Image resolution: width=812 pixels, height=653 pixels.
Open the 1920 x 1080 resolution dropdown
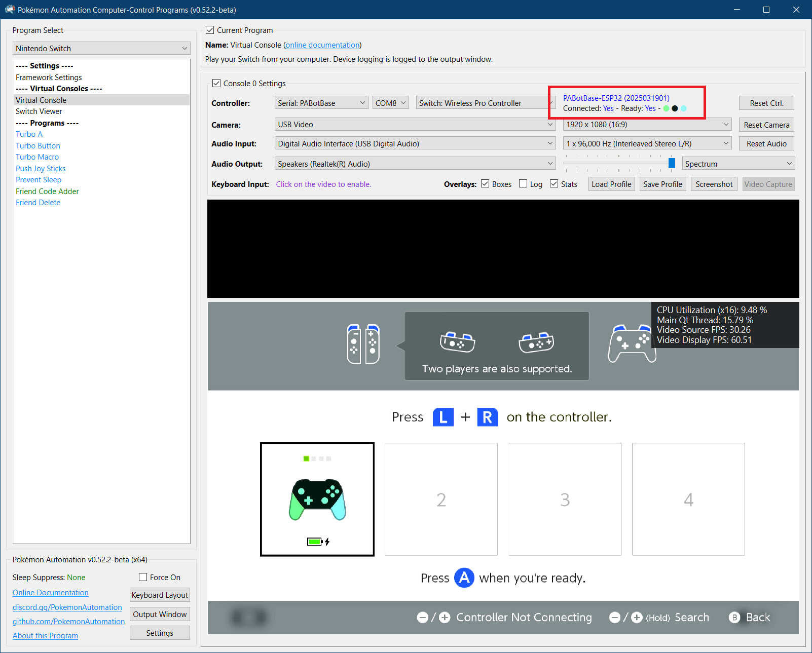[647, 125]
